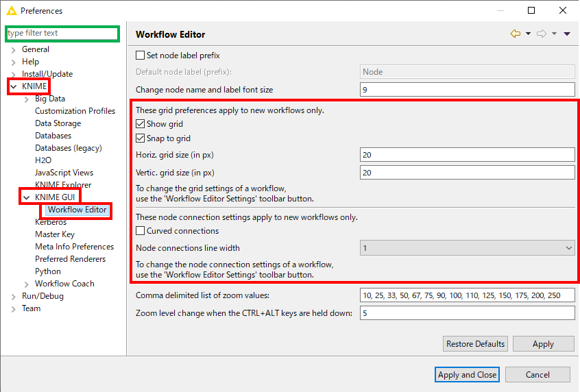Click the Restore Defaults button
Viewport: 580px width, 392px height.
point(475,343)
